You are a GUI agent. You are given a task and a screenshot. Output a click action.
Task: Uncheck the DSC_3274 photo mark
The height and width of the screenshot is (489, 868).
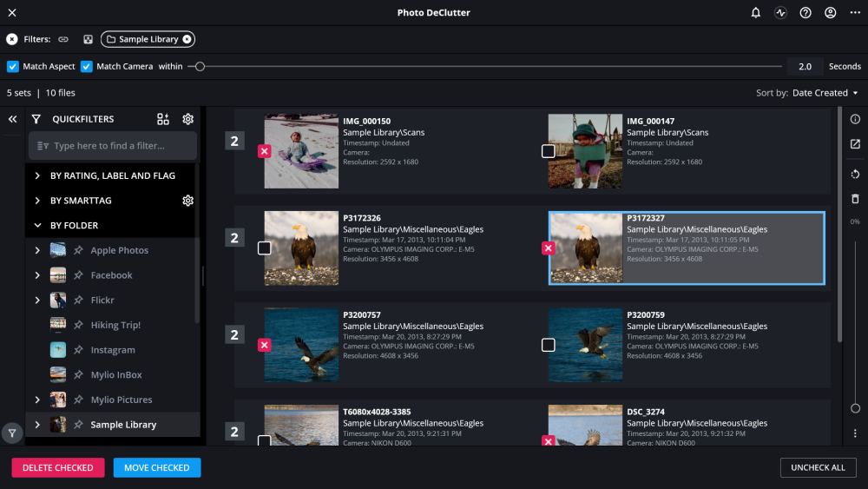pos(548,441)
